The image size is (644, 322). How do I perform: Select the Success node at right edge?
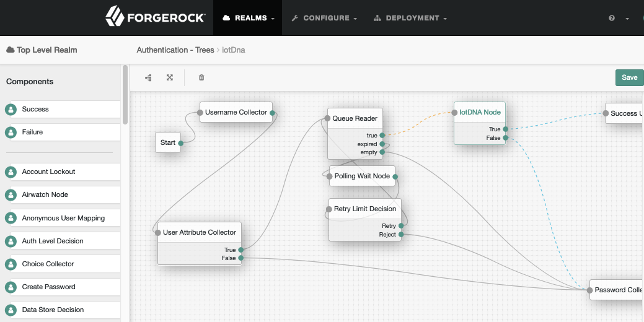point(625,113)
